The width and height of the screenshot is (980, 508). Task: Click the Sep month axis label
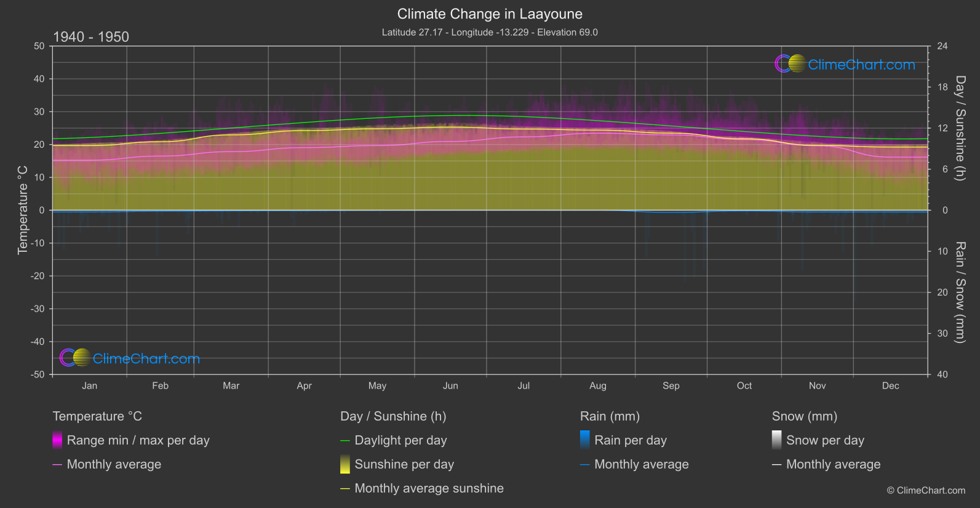(x=671, y=385)
